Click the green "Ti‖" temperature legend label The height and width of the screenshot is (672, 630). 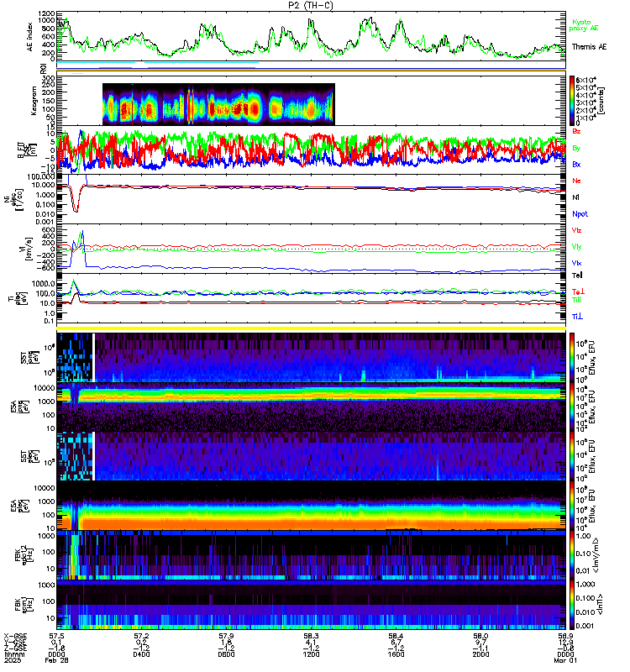point(576,300)
